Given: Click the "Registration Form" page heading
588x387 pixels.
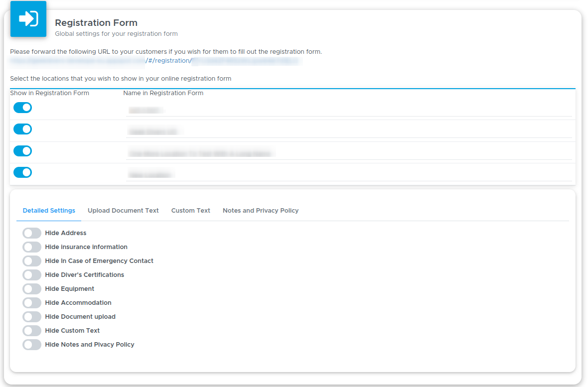Looking at the screenshot, I should click(96, 23).
